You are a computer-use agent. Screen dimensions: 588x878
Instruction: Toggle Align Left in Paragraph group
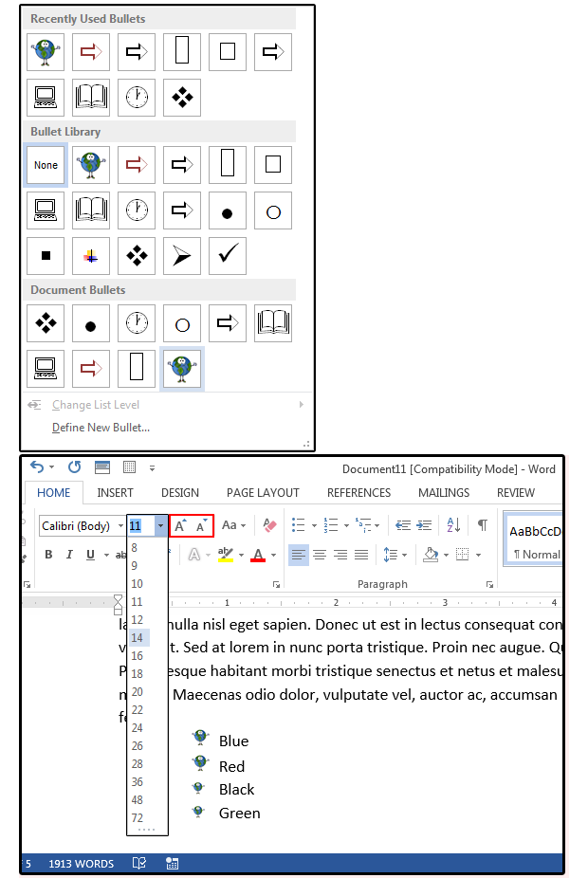pos(299,555)
